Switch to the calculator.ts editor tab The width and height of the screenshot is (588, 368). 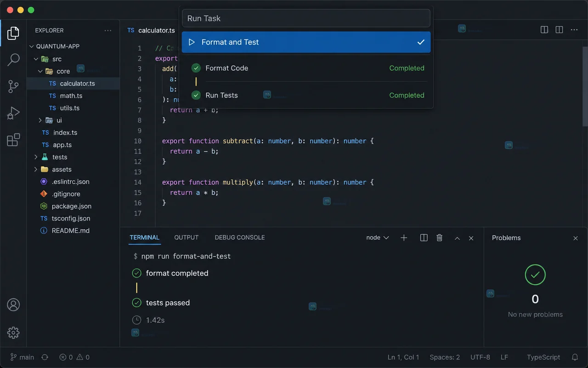pyautogui.click(x=151, y=30)
